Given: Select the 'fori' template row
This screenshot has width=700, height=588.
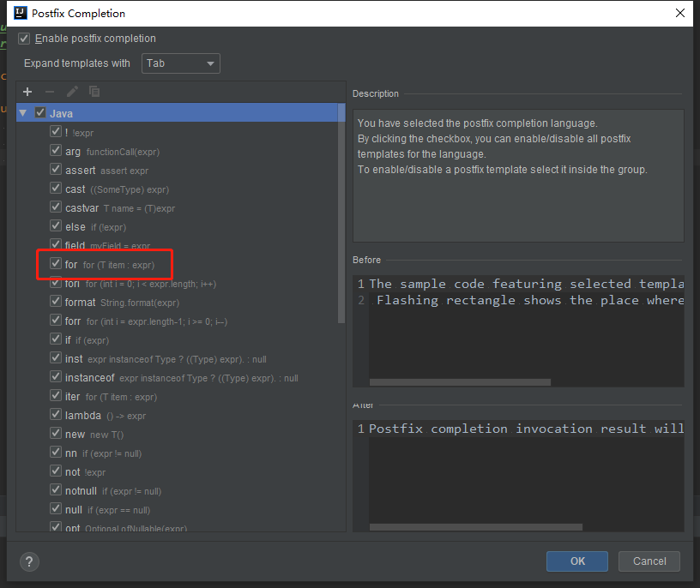Looking at the screenshot, I should [178, 284].
